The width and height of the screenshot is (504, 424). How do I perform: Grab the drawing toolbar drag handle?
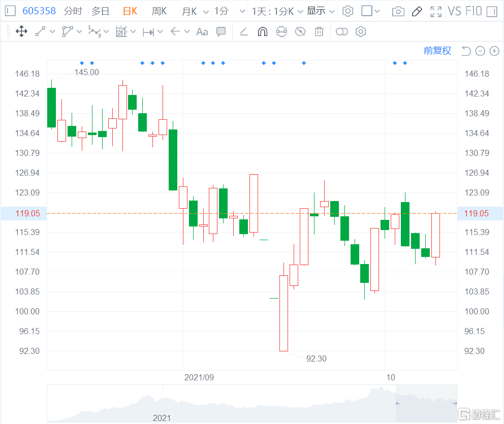[x=8, y=31]
